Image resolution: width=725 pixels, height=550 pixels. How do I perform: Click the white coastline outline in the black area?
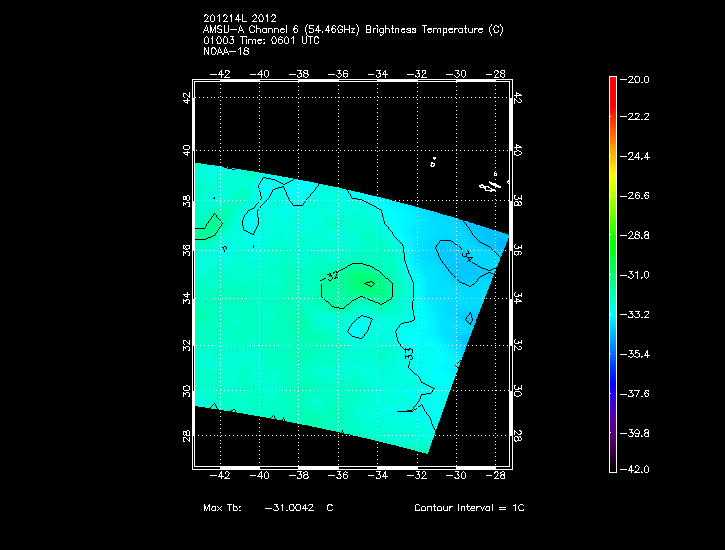click(489, 184)
